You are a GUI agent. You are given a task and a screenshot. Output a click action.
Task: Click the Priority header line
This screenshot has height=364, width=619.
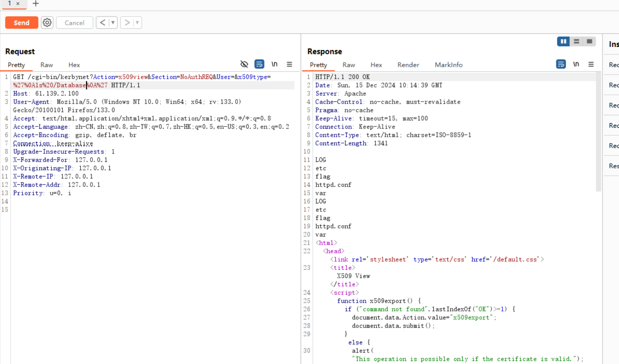pyautogui.click(x=42, y=193)
